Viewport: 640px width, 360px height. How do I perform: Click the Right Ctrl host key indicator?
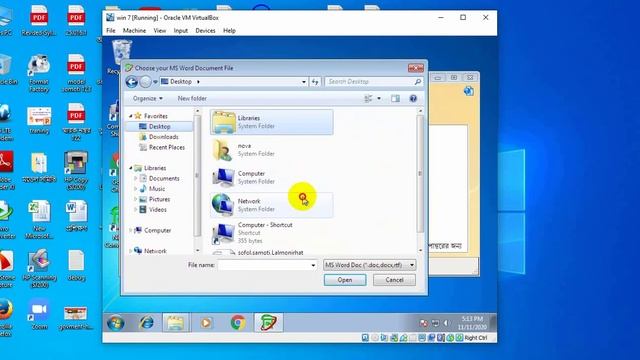point(476,338)
